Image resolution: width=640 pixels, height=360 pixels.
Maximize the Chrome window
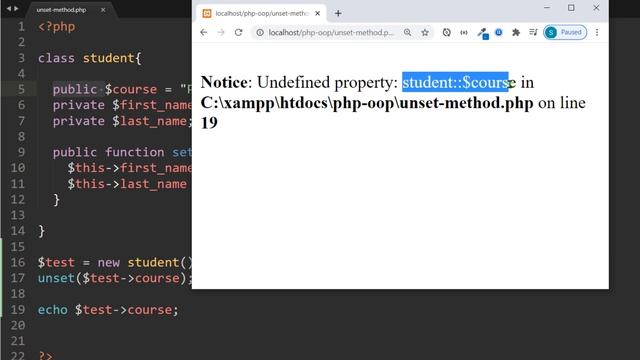571,8
